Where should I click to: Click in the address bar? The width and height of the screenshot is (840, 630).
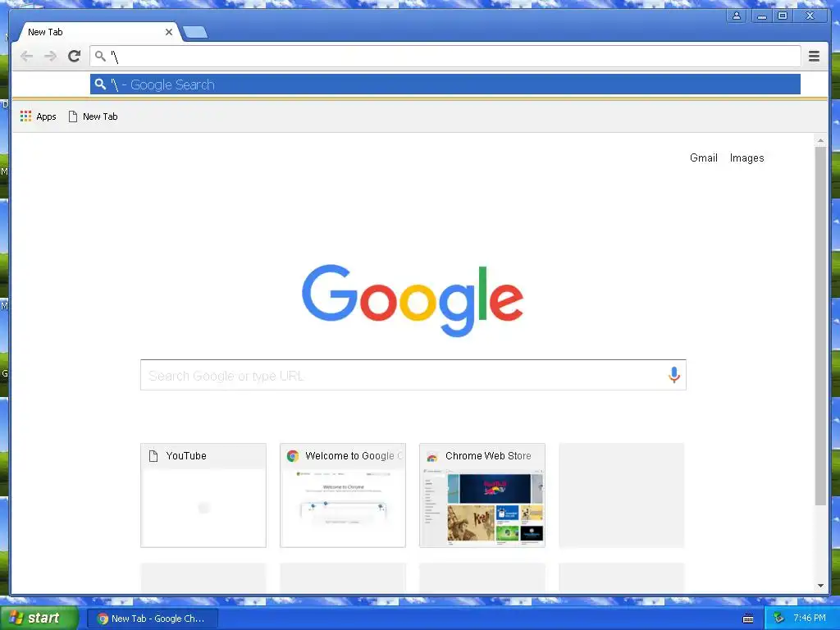click(x=445, y=57)
